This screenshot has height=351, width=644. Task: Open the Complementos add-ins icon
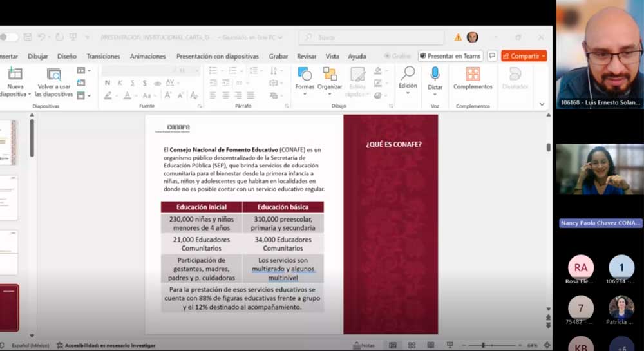[473, 75]
